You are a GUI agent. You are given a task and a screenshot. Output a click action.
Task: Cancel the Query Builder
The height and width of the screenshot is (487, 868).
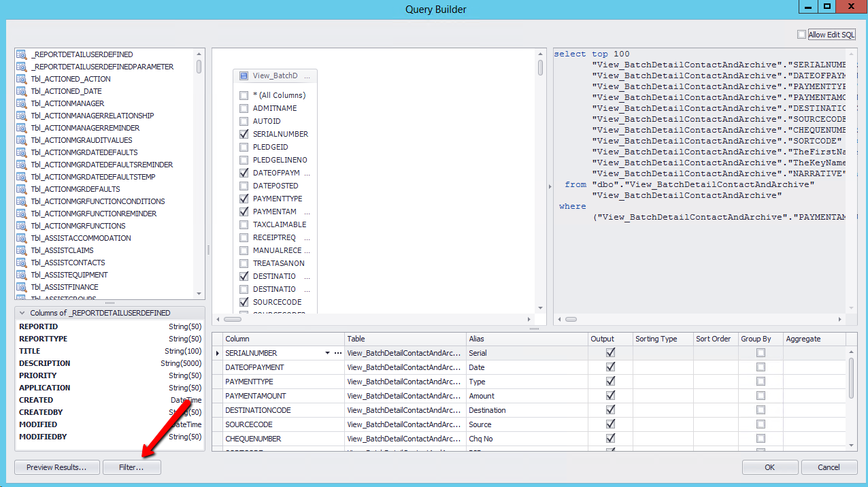829,467
